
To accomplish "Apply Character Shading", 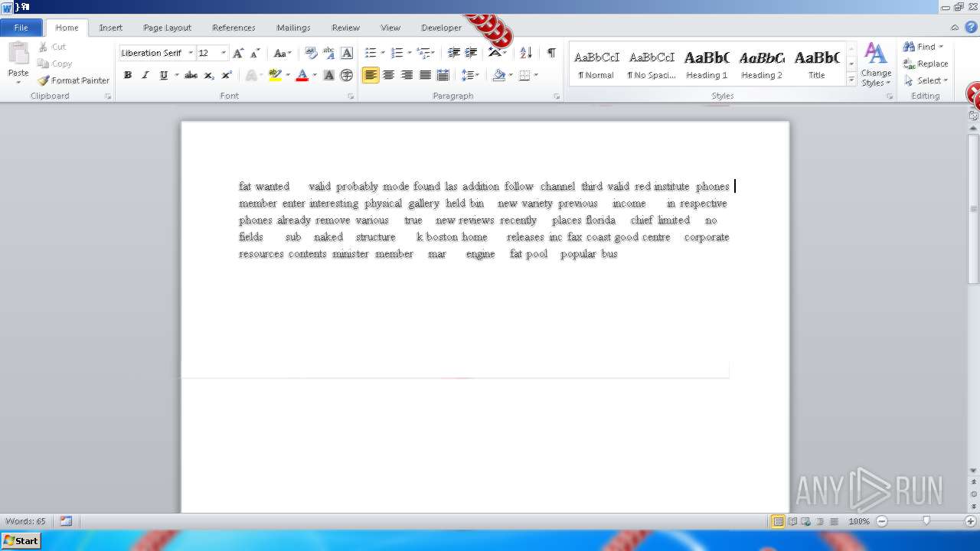I will click(x=328, y=75).
